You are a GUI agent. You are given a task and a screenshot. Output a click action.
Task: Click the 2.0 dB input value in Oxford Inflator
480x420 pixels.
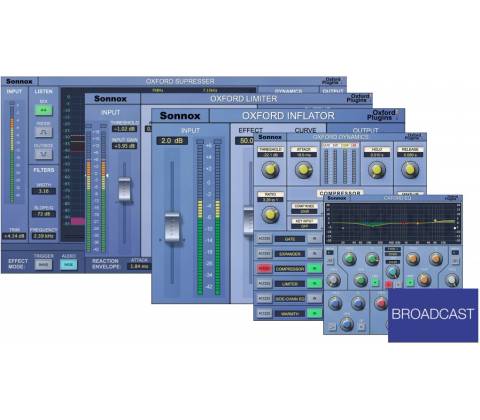click(172, 141)
